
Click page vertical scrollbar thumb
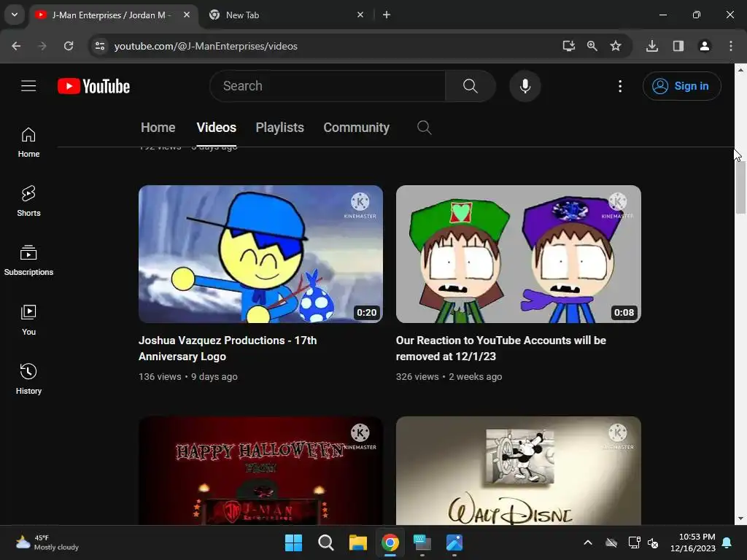[x=740, y=187]
